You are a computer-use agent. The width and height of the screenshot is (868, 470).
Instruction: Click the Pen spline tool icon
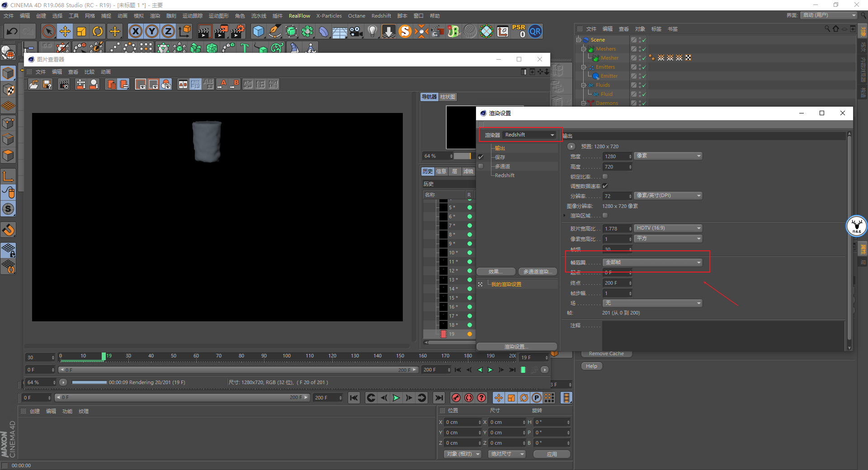pos(275,31)
